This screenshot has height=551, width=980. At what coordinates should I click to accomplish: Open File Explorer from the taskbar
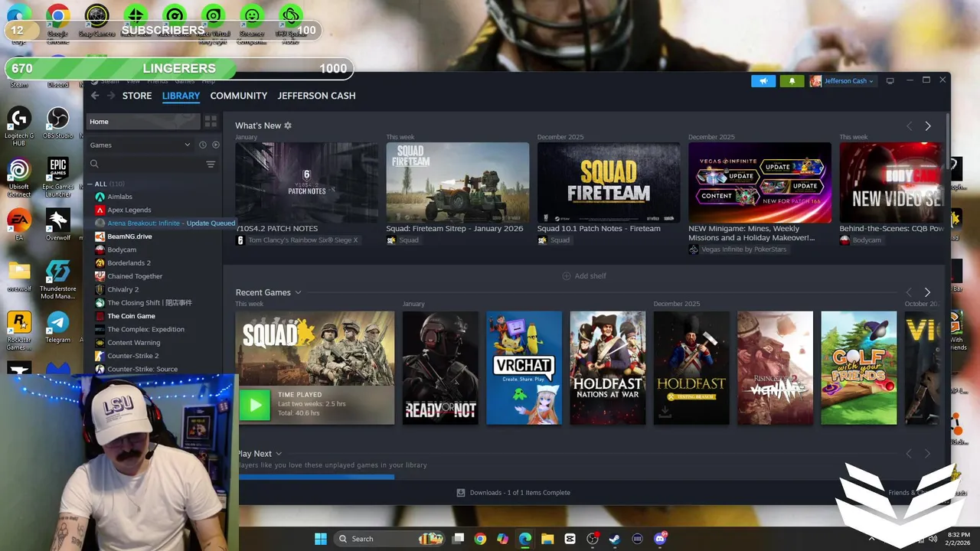[547, 539]
